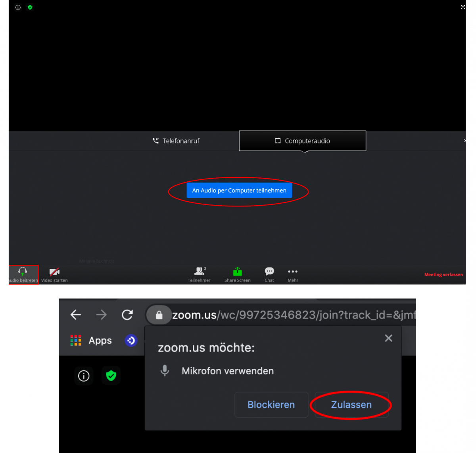Enter fullscreen with the expand icon
The width and height of the screenshot is (476, 453).
pos(463,7)
